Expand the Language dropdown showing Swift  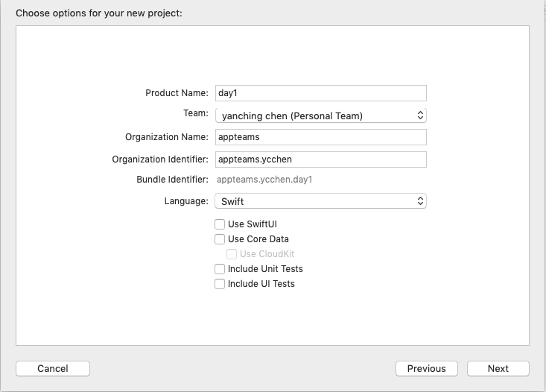pyautogui.click(x=320, y=201)
